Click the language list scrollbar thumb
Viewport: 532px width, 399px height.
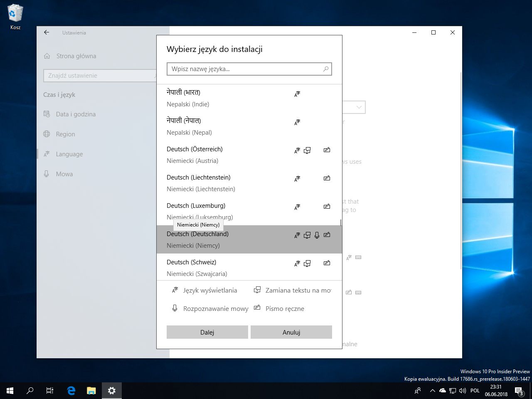pos(341,223)
